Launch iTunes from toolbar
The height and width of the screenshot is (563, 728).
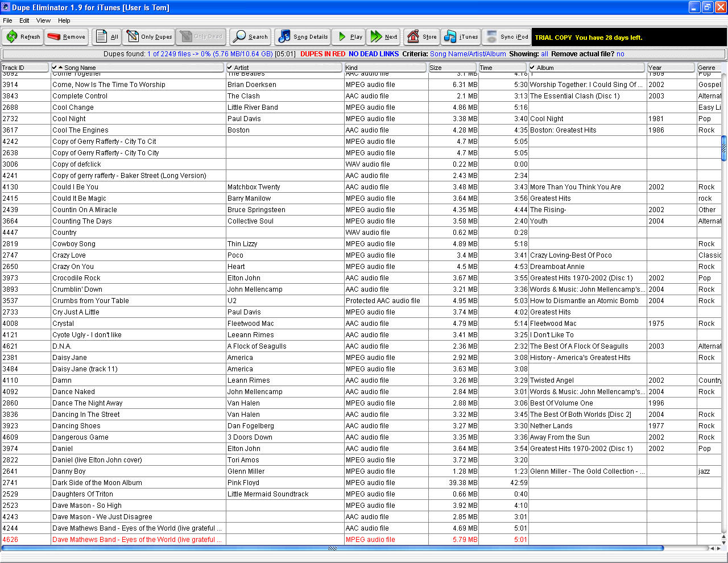[x=461, y=37]
